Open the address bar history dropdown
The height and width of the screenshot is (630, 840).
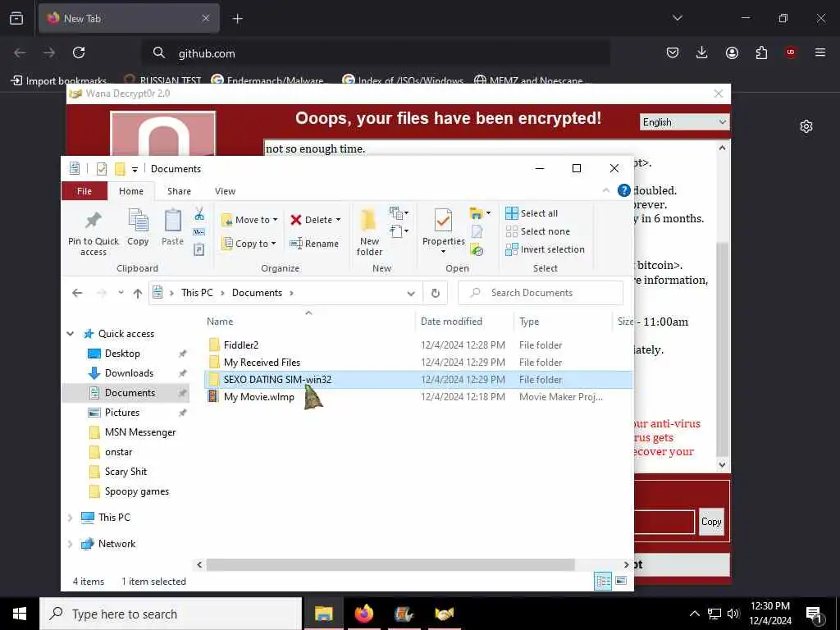pyautogui.click(x=411, y=293)
